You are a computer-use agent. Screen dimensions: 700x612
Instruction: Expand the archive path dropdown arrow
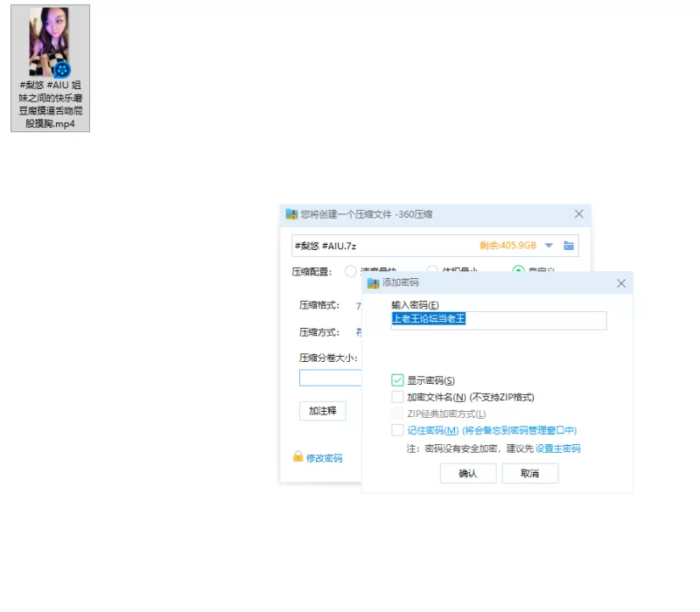[x=549, y=246]
